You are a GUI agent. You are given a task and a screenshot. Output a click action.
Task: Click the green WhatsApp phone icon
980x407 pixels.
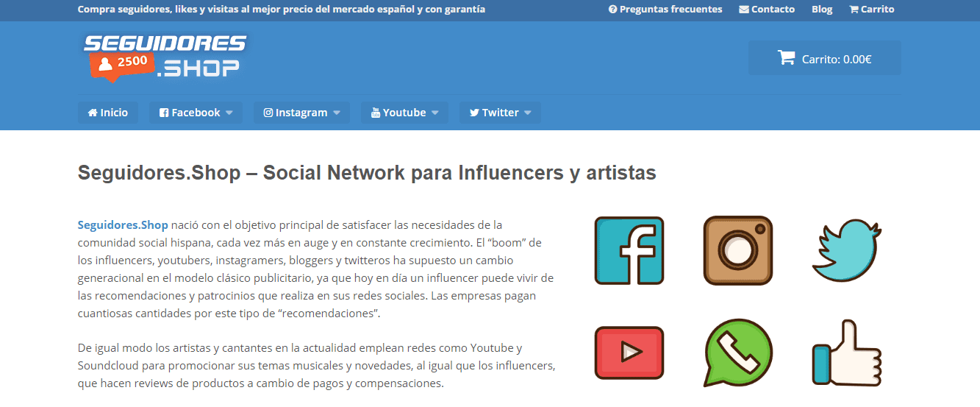coord(737,353)
